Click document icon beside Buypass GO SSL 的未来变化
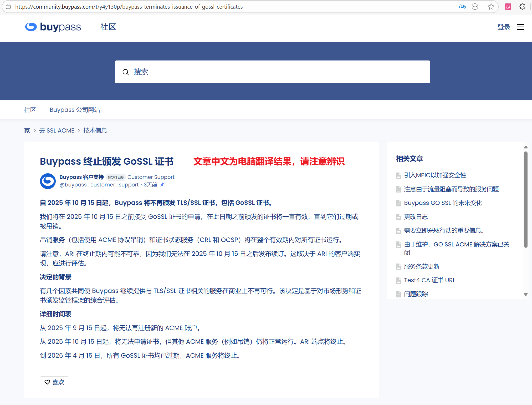Screen dimensions: 532x405 [x=398, y=203]
